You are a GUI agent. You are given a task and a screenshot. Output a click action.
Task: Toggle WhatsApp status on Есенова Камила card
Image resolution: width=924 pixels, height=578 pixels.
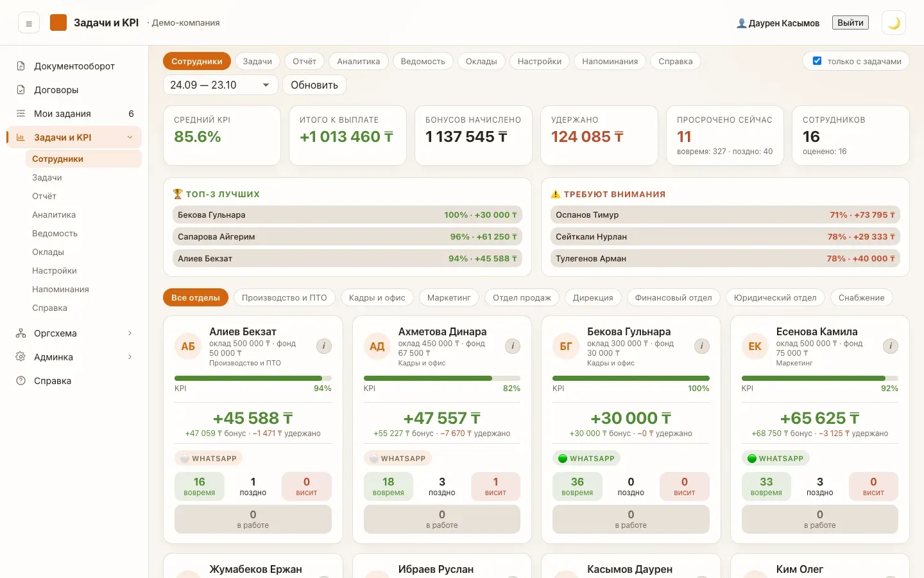[x=776, y=459]
